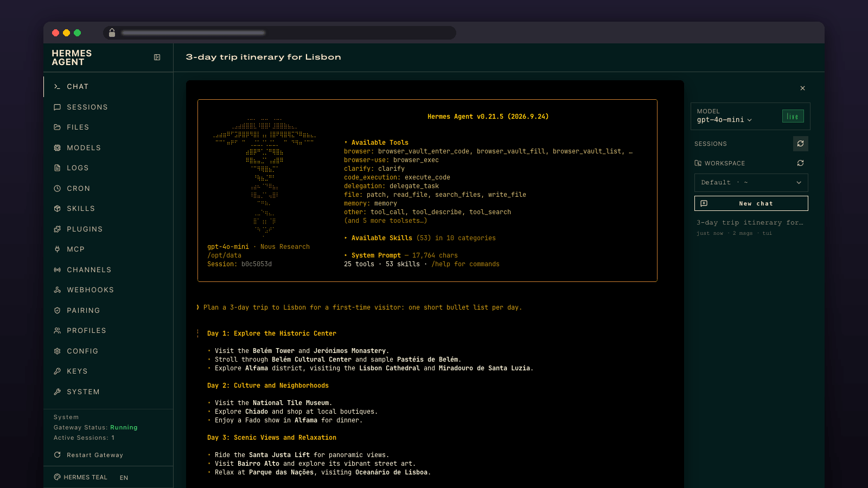Click the Skills cube icon
The width and height of the screenshot is (868, 488).
click(x=57, y=209)
